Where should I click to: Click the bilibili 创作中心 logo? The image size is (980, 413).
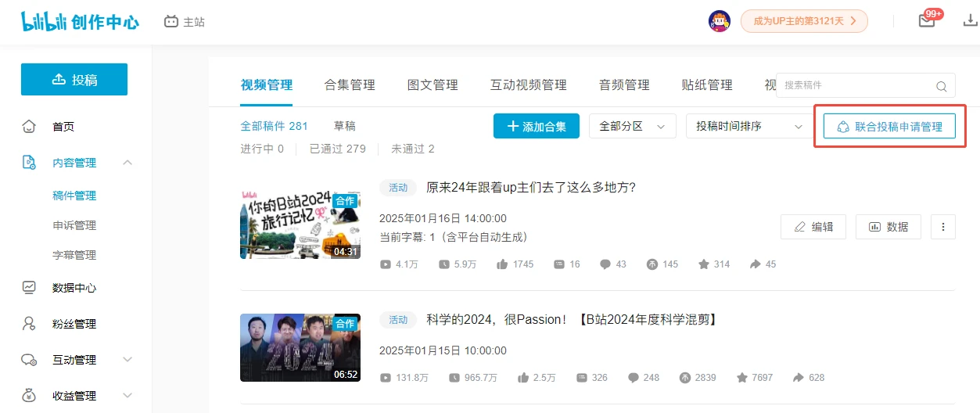[x=80, y=22]
